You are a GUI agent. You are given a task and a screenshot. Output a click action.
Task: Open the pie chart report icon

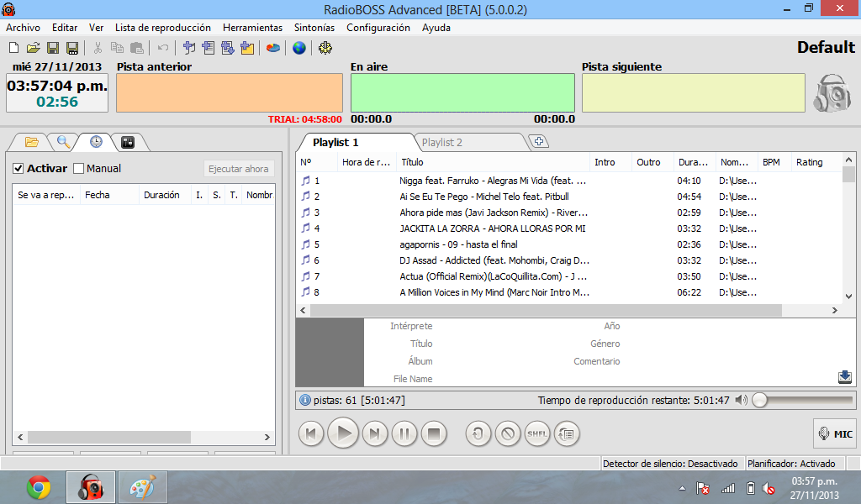[x=273, y=48]
